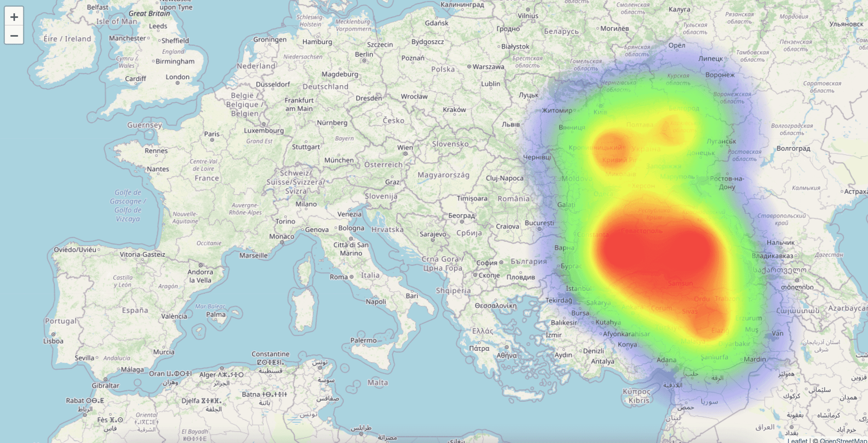868x443 pixels.
Task: Click the Monaco label
Action: click(x=281, y=236)
